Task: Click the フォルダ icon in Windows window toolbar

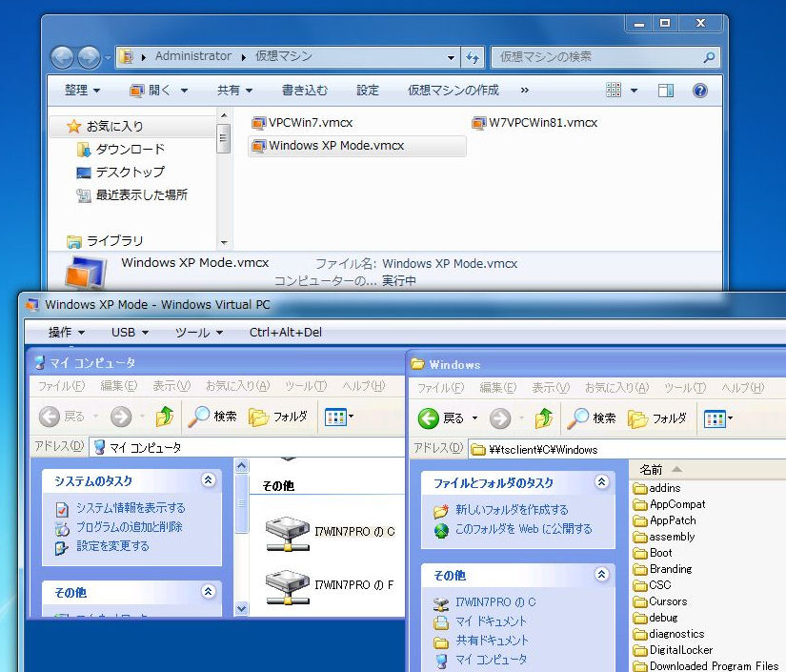Action: (637, 418)
